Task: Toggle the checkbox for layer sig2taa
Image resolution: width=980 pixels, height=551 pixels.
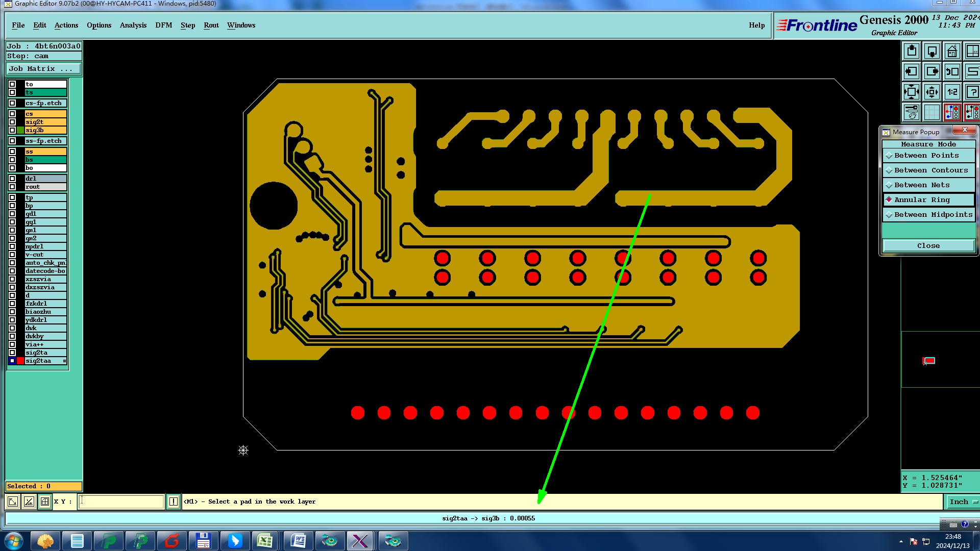Action: pos(12,361)
